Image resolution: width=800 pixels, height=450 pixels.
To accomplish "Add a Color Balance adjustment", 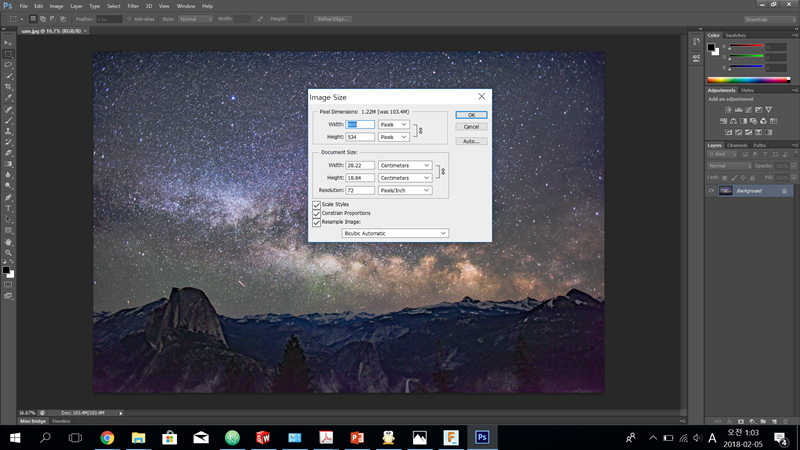I will (733, 121).
